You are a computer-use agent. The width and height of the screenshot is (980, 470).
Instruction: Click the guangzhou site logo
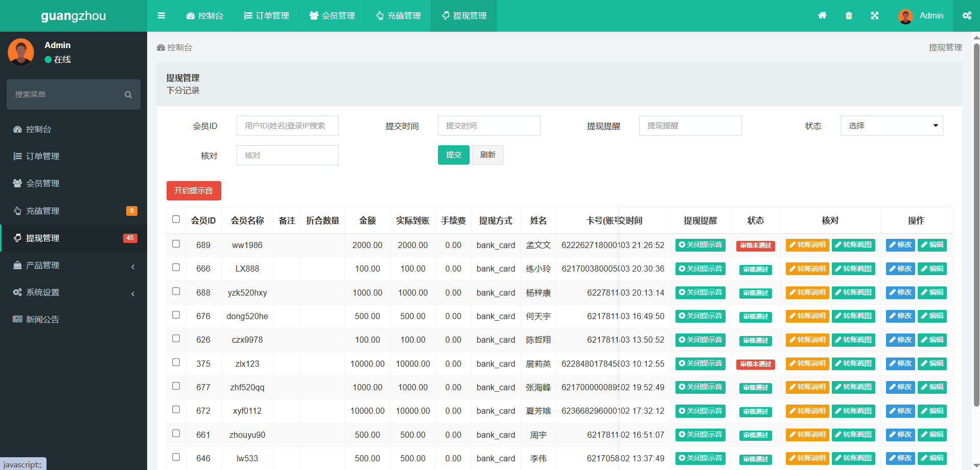click(74, 16)
